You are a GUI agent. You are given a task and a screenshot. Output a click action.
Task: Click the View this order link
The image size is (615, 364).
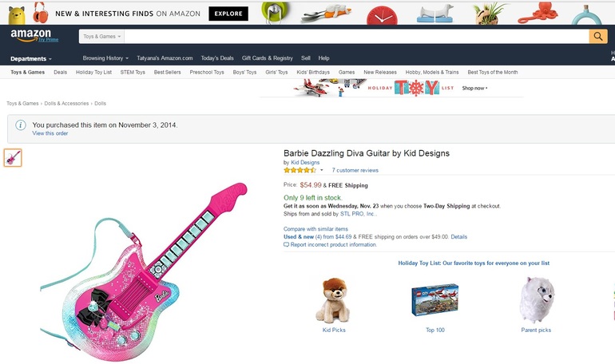point(50,133)
